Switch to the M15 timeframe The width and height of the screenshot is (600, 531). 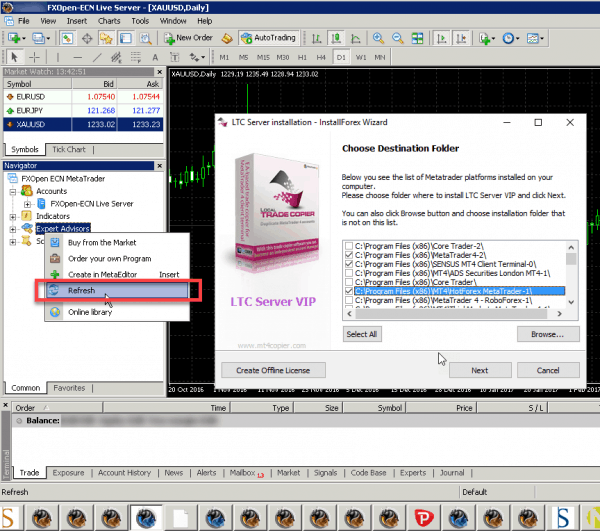click(263, 57)
